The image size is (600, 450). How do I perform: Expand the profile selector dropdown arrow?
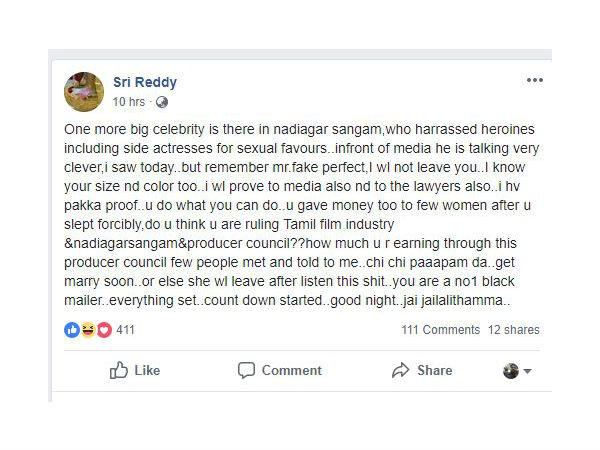pos(527,371)
